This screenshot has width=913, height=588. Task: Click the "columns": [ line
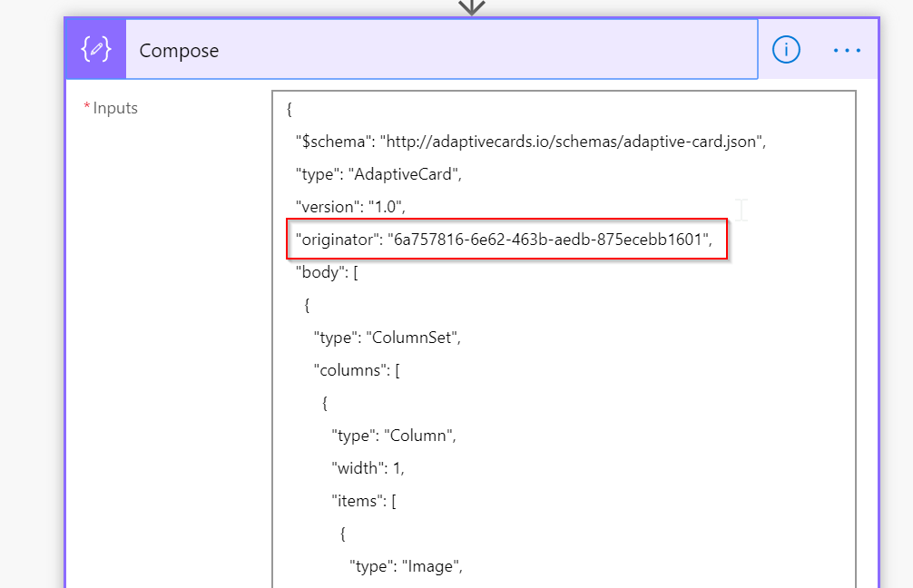coord(357,370)
